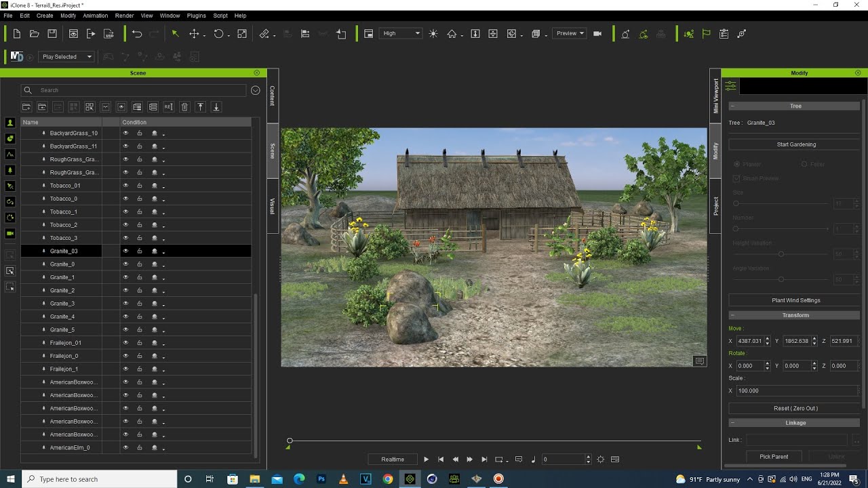The image size is (868, 488).
Task: Toggle the lock on Granite_03 row
Action: pos(140,251)
